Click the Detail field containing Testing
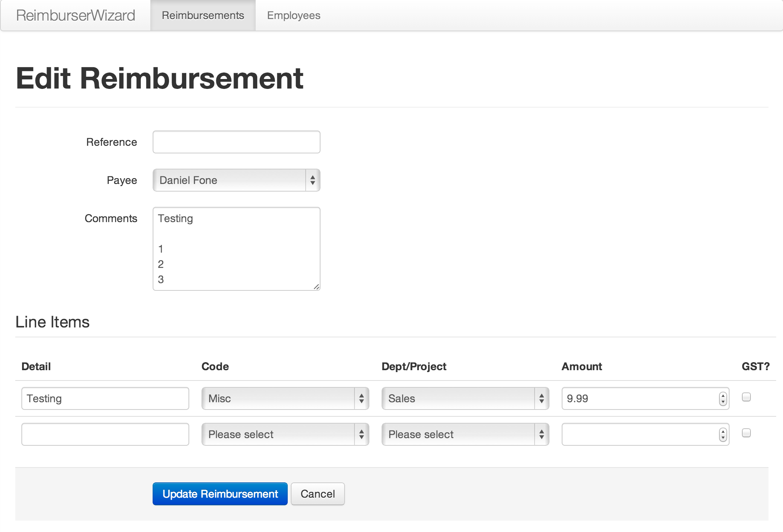 coord(105,398)
